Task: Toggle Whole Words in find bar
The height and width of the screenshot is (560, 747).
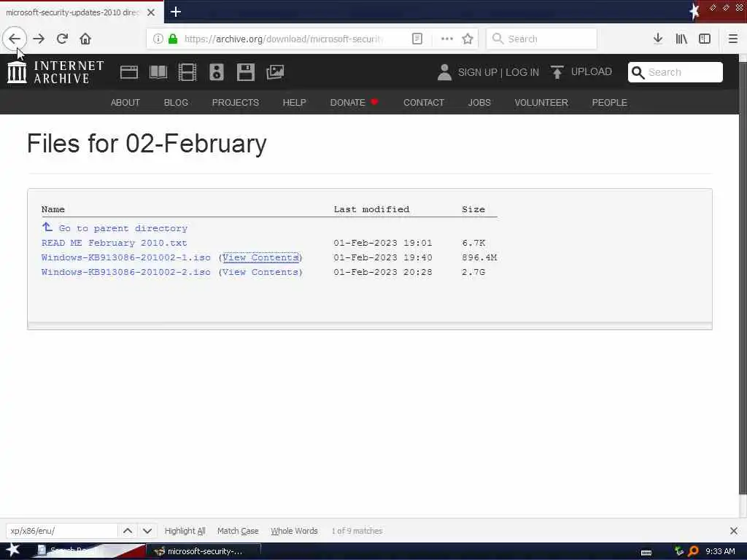Action: pos(294,531)
